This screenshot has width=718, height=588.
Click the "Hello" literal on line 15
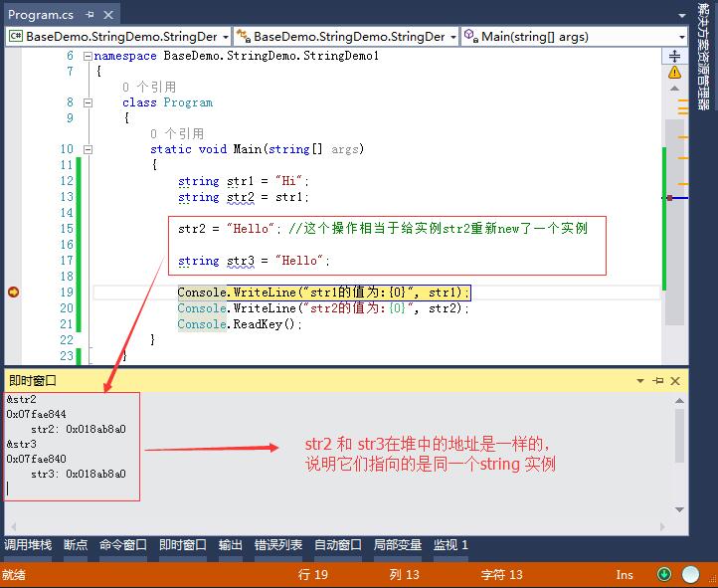251,228
